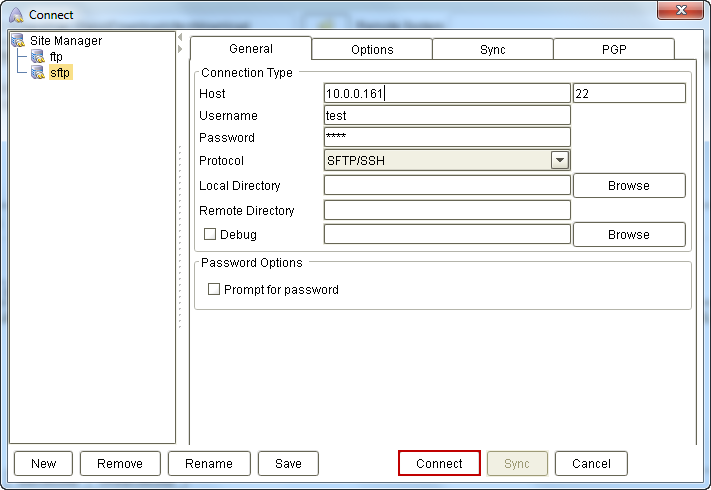711x490 pixels.
Task: Click the Site Manager root icon
Action: [x=19, y=41]
